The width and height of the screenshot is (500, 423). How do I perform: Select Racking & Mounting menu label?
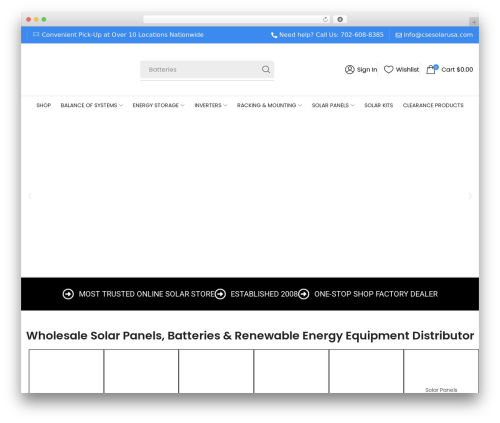click(266, 105)
